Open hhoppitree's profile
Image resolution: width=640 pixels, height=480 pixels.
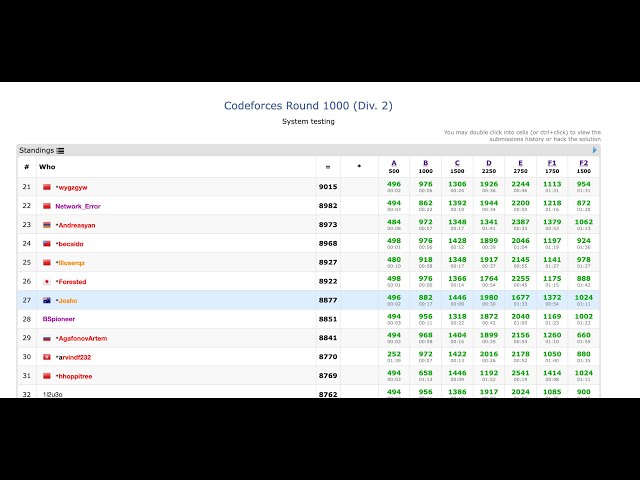click(76, 376)
